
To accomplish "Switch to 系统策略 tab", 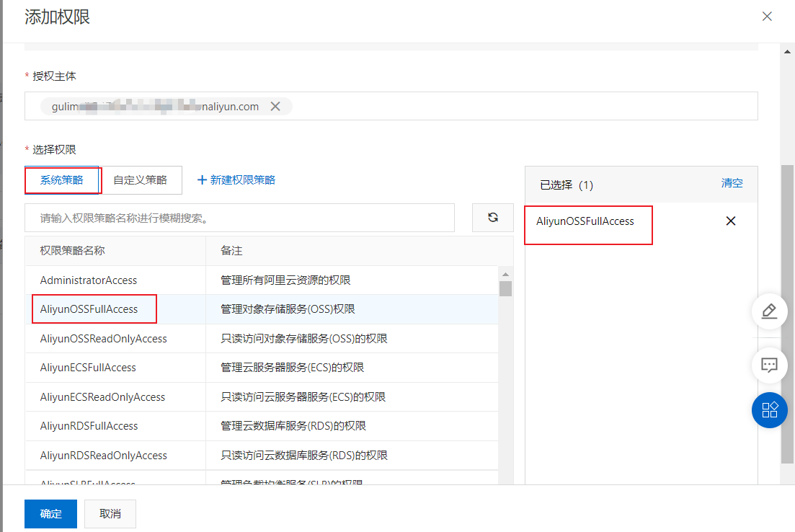I will click(62, 180).
